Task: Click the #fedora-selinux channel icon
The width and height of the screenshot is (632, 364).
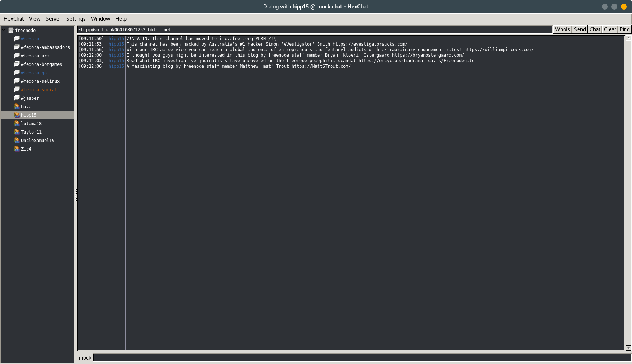Action: (17, 81)
